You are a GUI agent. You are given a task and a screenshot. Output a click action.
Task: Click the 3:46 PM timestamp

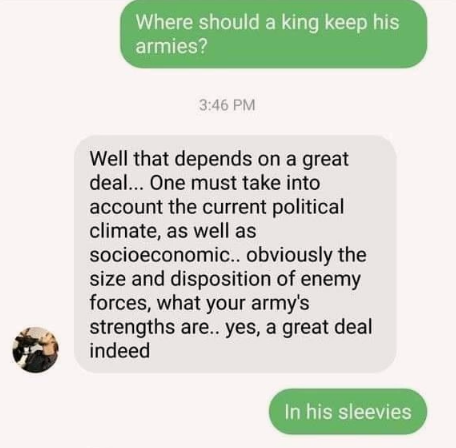pyautogui.click(x=227, y=105)
